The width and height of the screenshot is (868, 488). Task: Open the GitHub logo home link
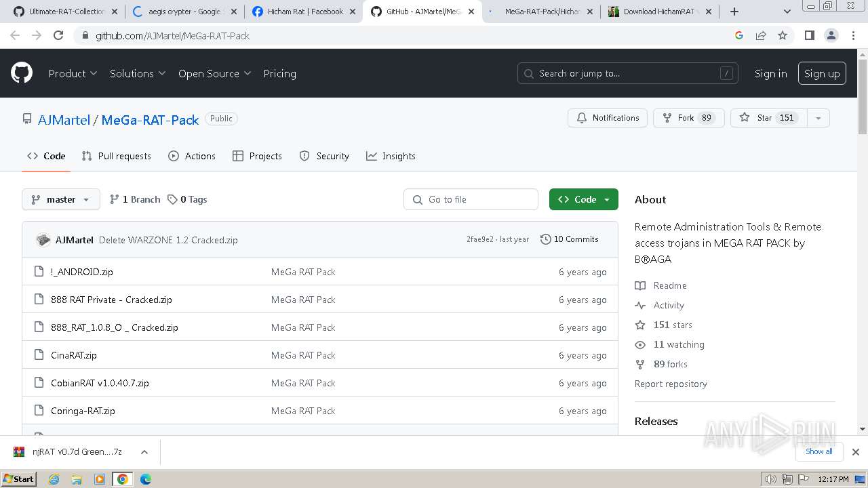[x=22, y=73]
